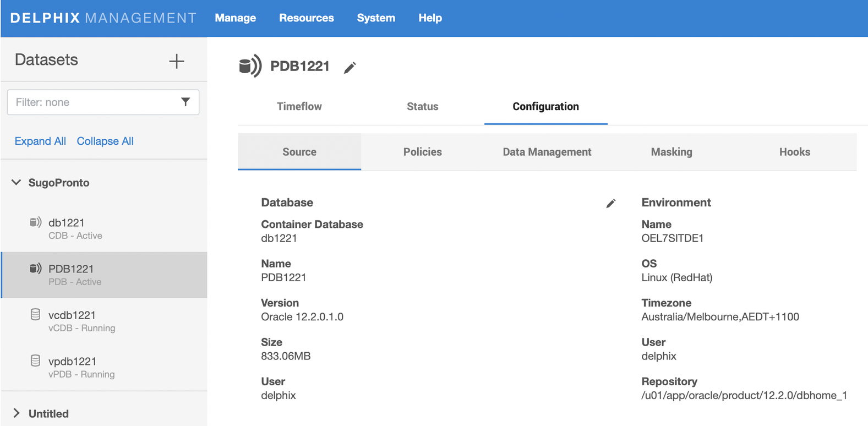This screenshot has height=426, width=868.
Task: Click environment name OEL7SITDE1
Action: point(673,238)
